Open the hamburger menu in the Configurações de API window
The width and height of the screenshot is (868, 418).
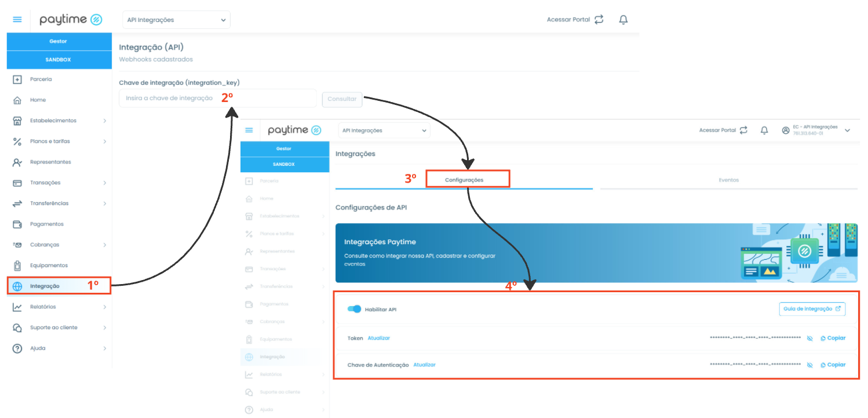click(x=249, y=130)
